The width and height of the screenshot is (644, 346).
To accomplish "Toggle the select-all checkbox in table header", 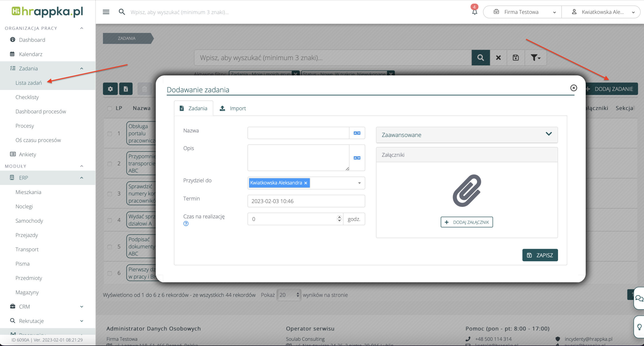I will (x=110, y=108).
